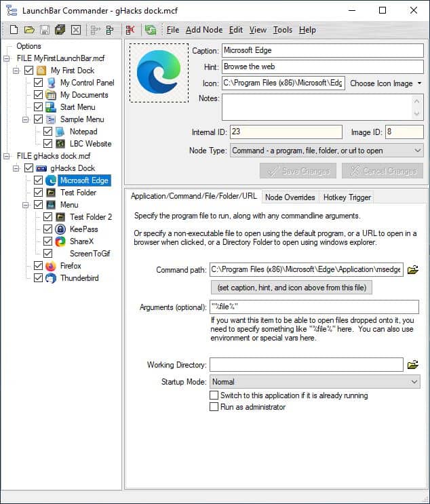Click the Arguments (optional) input field
The width and height of the screenshot is (430, 504).
click(x=314, y=307)
